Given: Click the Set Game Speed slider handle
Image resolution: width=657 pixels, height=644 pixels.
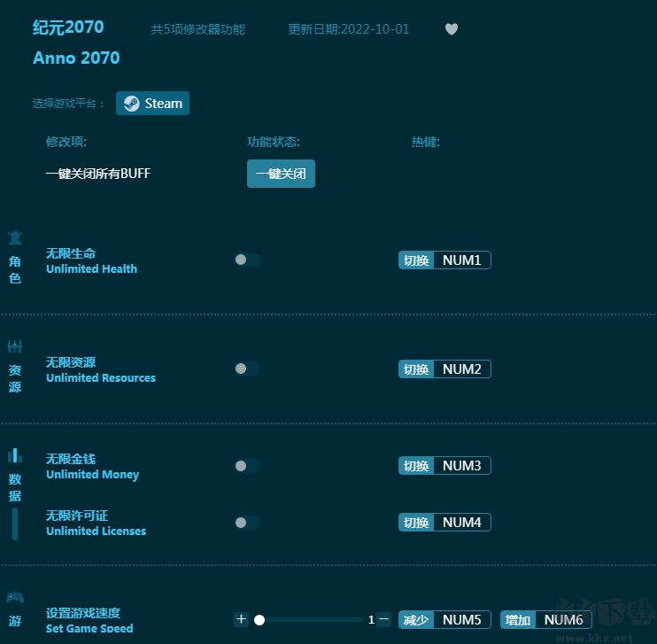Looking at the screenshot, I should [259, 620].
